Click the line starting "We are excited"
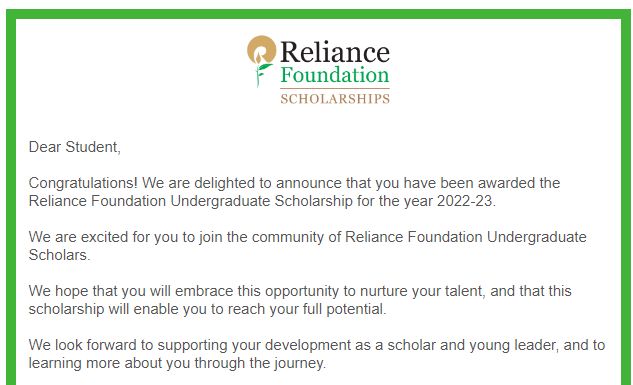The image size is (633, 385). point(307,237)
